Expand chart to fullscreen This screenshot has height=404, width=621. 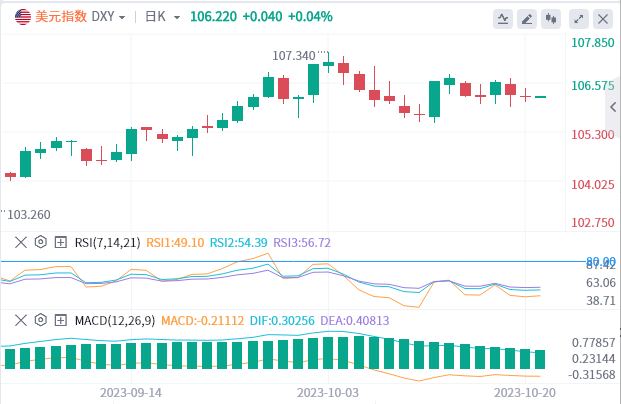coord(577,19)
